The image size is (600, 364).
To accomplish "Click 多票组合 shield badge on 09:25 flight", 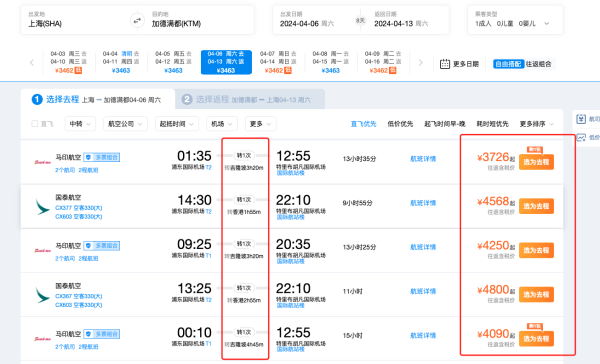I will point(102,246).
